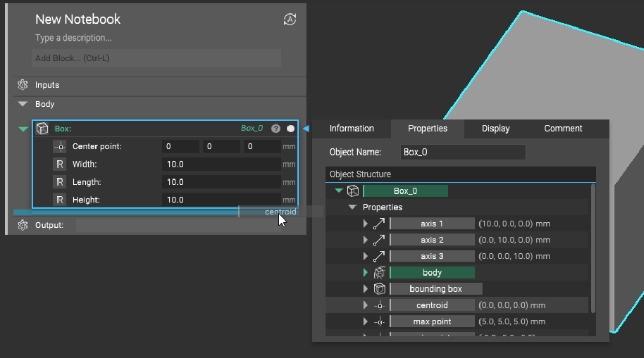Image resolution: width=644 pixels, height=358 pixels.
Task: Expand the max point property
Action: coord(366,322)
